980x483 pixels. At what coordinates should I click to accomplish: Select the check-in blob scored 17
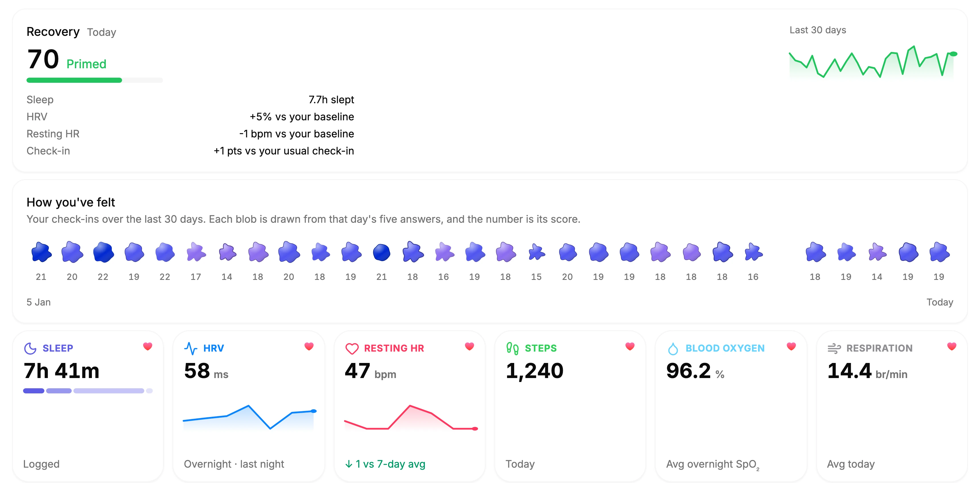[196, 252]
